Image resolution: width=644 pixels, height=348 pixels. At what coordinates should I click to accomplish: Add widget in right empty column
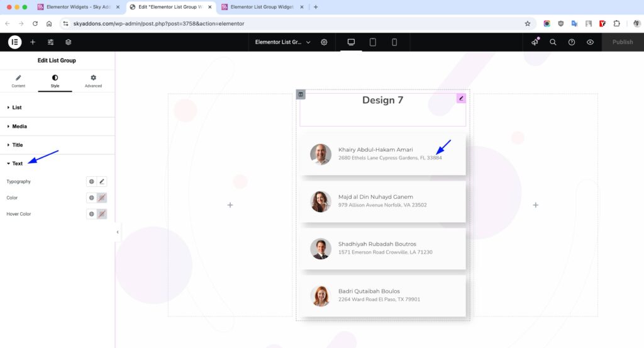536,205
